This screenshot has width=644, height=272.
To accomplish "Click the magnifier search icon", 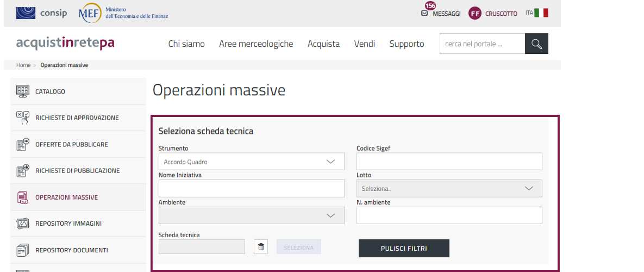I will point(536,44).
